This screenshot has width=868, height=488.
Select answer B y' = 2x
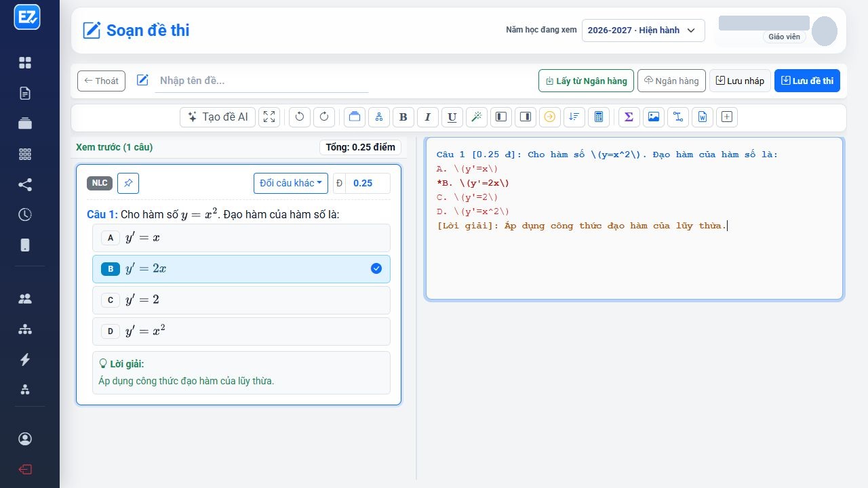pos(241,269)
